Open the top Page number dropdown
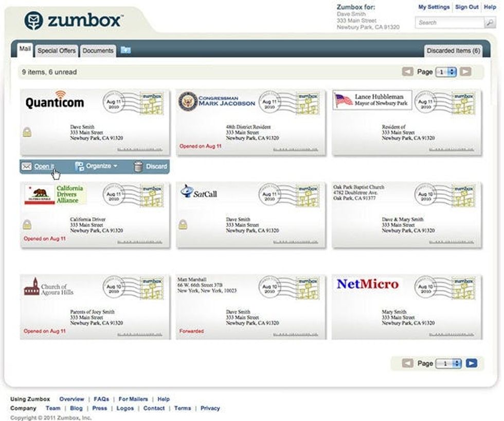Viewport: 504px width, 421px height. pyautogui.click(x=446, y=72)
